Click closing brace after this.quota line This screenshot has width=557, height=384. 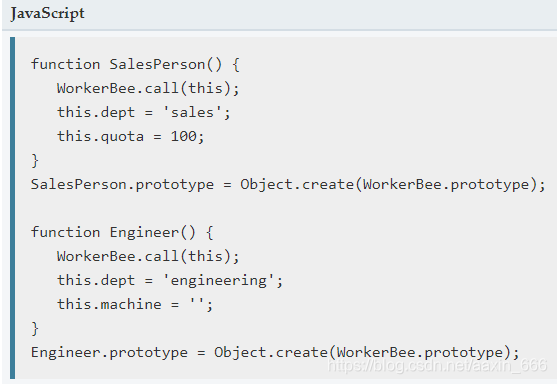pyautogui.click(x=35, y=161)
